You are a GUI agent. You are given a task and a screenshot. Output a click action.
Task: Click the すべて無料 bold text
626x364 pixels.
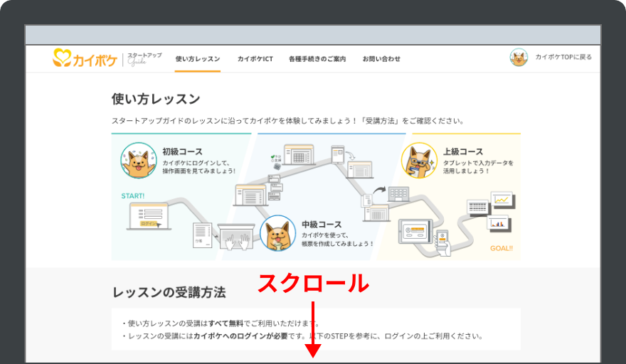click(226, 323)
